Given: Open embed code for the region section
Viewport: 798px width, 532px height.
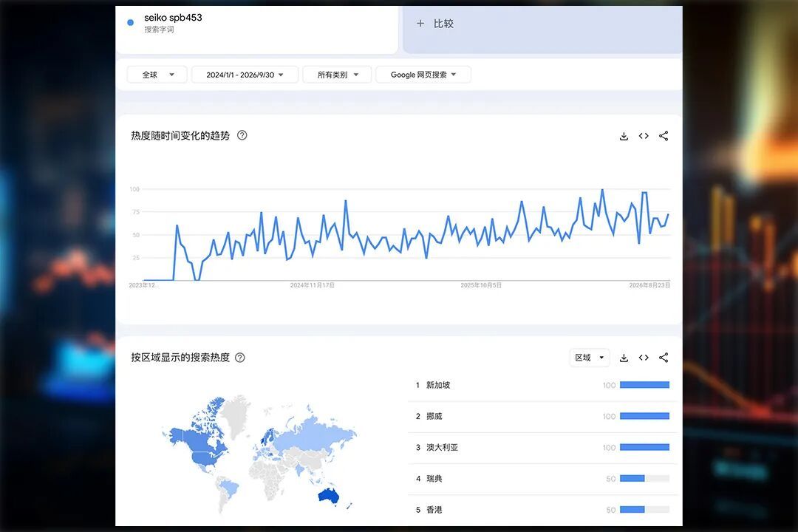Looking at the screenshot, I should (x=644, y=358).
